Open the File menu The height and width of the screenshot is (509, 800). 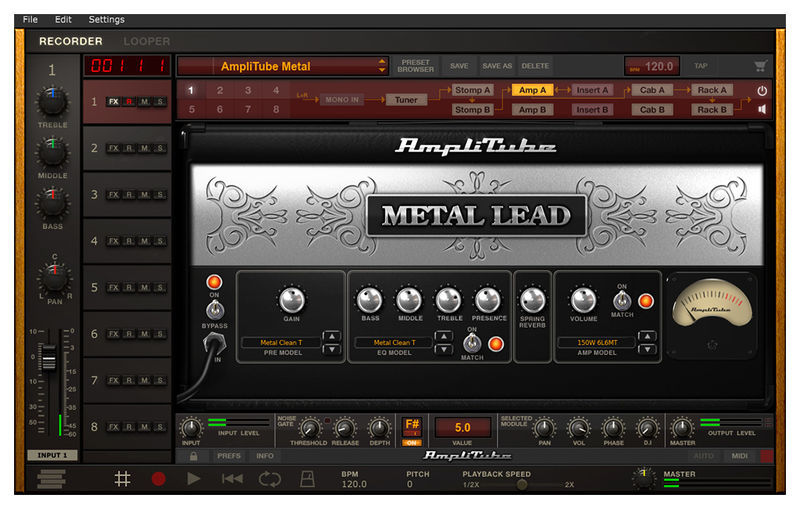30,19
